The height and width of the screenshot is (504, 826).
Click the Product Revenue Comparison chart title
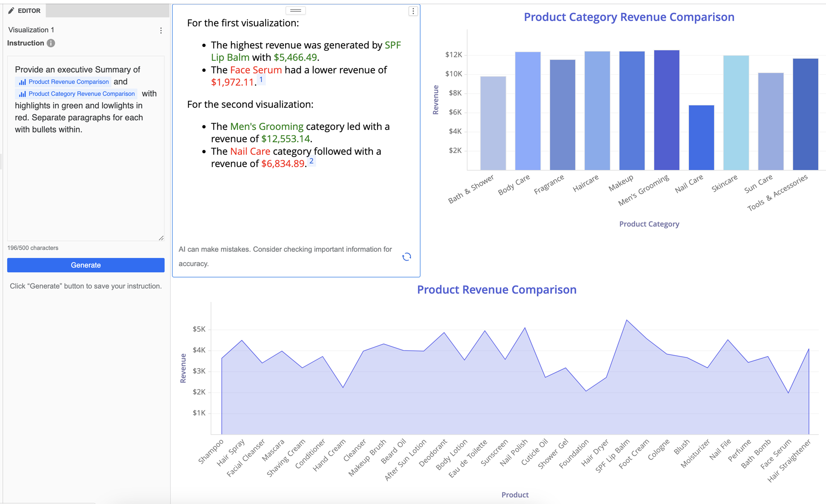(496, 289)
